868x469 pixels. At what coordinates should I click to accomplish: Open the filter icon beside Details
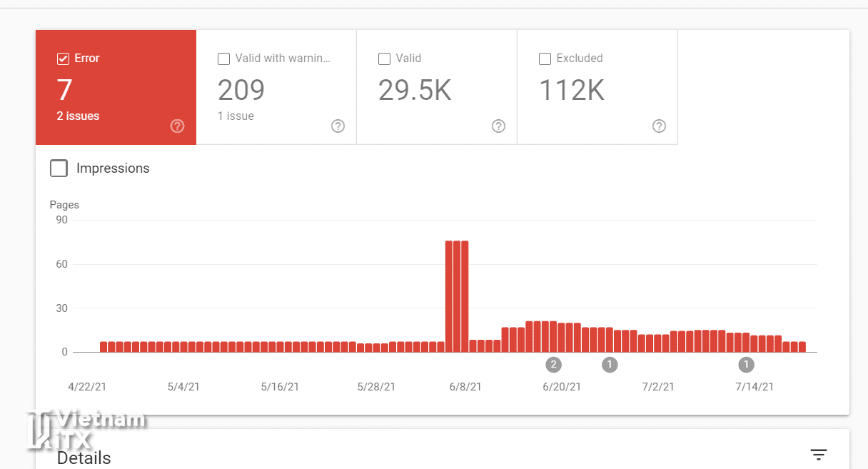point(818,455)
